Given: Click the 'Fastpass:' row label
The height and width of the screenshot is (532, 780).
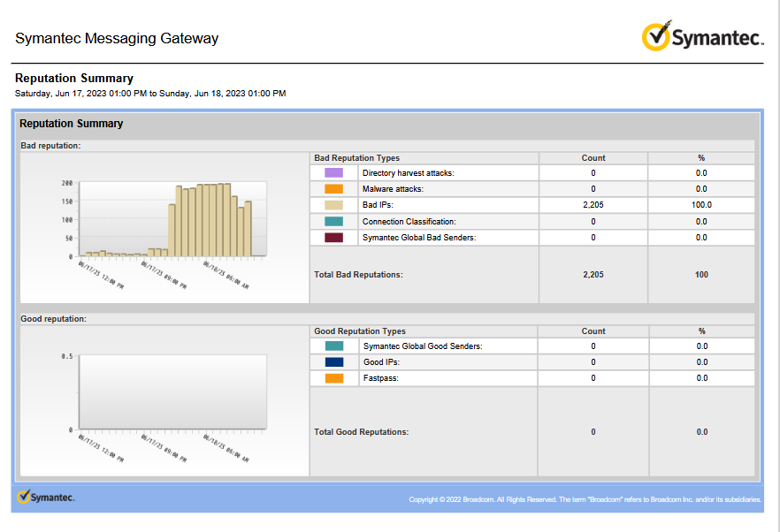Looking at the screenshot, I should [x=380, y=378].
